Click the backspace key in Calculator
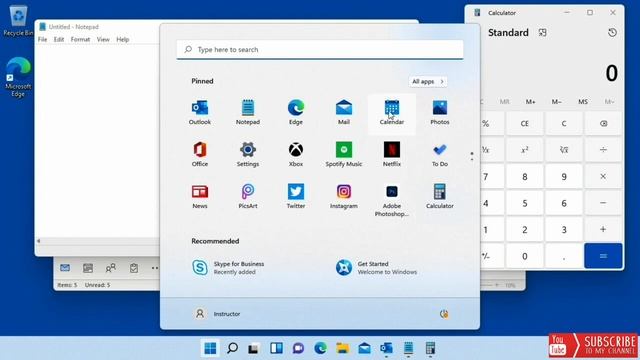The image size is (640, 360). click(603, 123)
